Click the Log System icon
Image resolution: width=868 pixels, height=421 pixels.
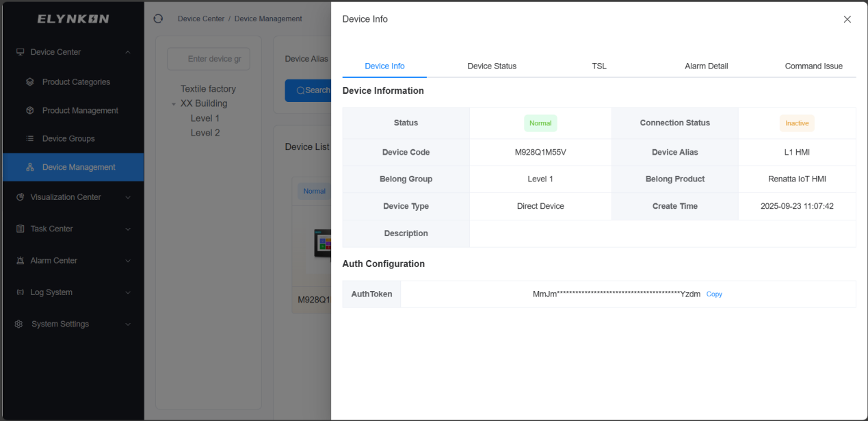[21, 292]
